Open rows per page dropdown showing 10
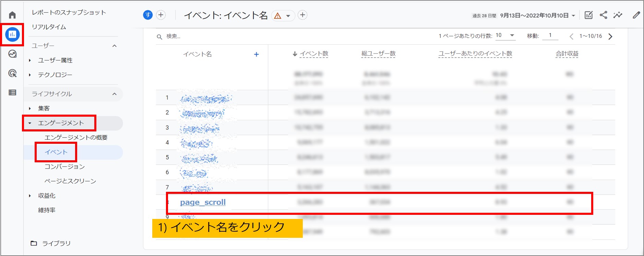 505,36
